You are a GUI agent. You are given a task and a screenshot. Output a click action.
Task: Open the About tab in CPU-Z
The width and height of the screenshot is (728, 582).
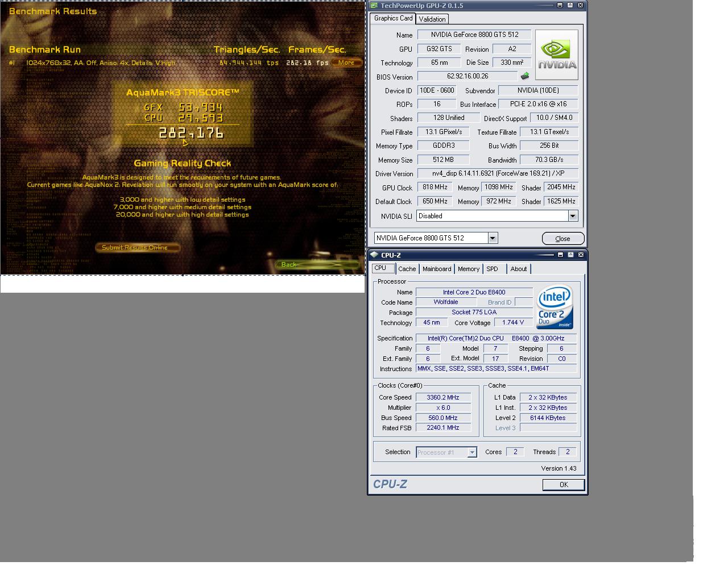coord(518,269)
